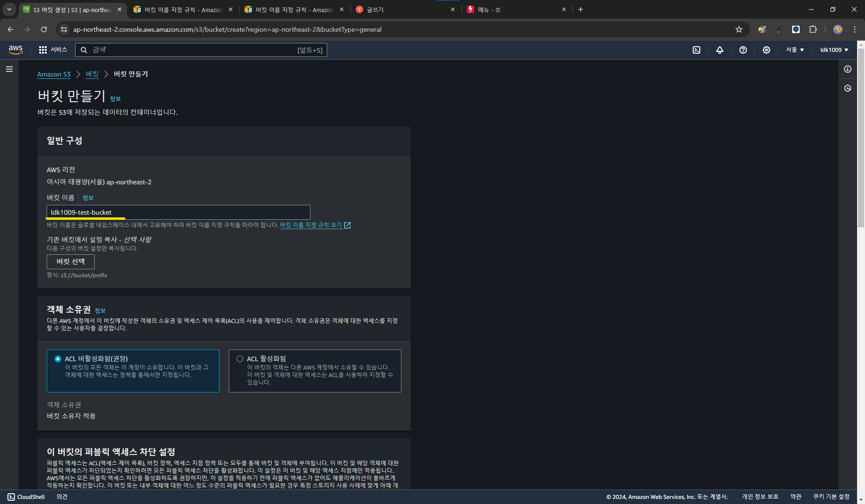Toggle the hamburger side navigation menu
This screenshot has height=504, width=865.
[9, 69]
